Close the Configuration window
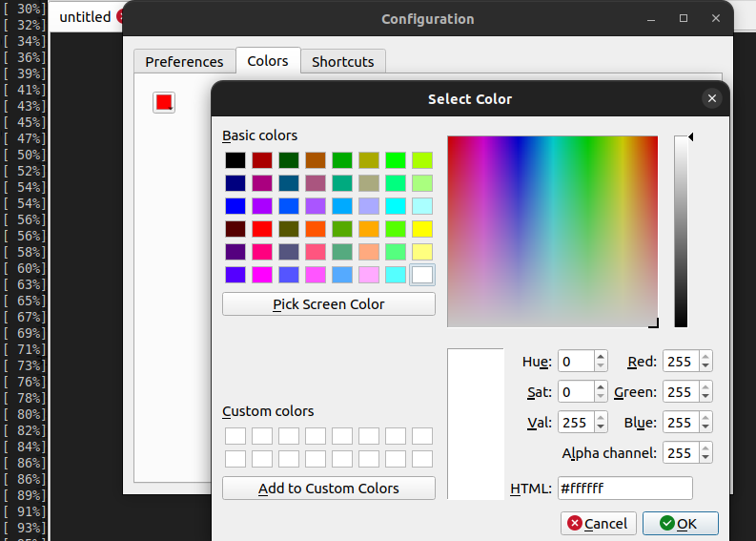 click(716, 18)
